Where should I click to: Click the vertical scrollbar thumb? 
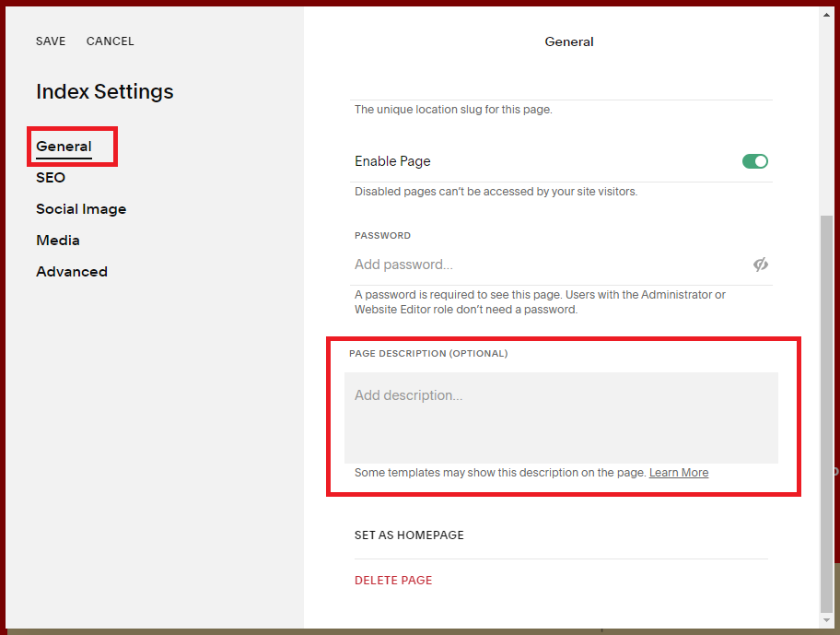pos(826,413)
